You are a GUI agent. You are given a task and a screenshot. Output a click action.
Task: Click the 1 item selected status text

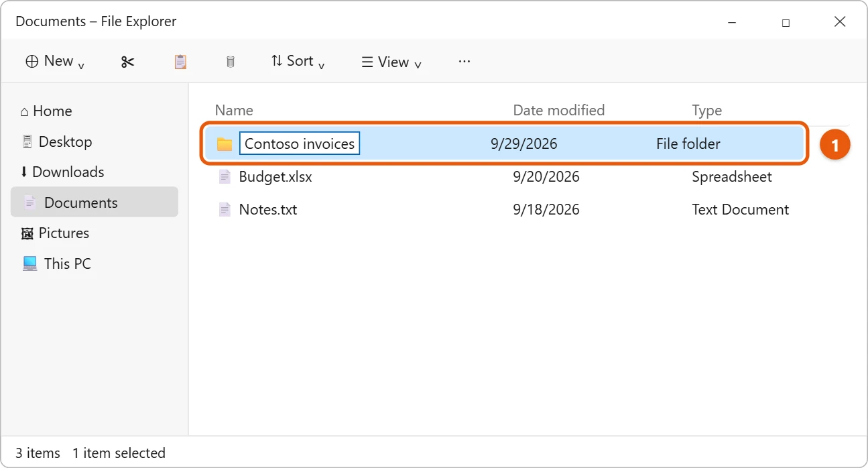119,453
